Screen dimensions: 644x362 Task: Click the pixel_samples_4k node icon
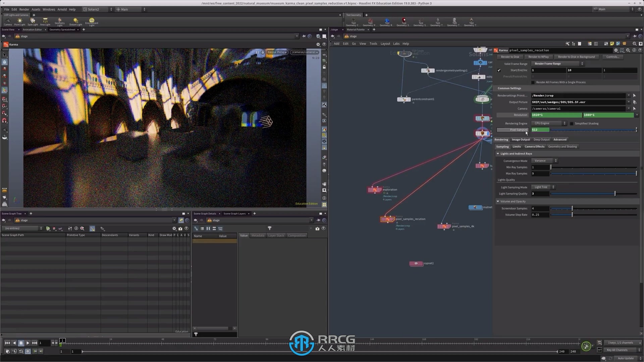(444, 226)
